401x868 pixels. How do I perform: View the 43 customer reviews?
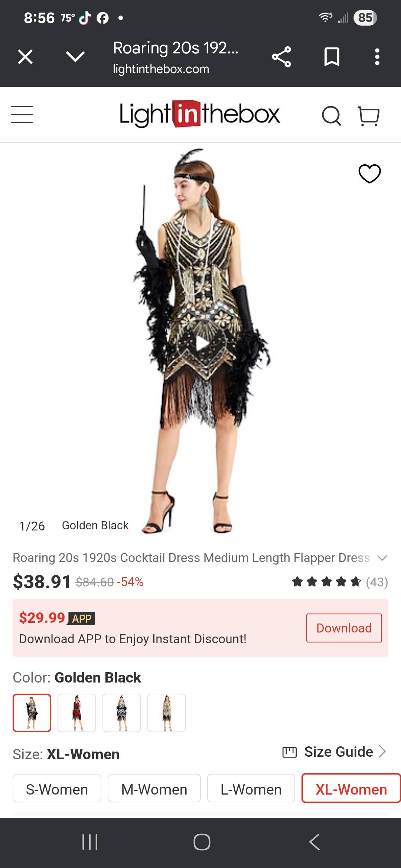pyautogui.click(x=377, y=582)
